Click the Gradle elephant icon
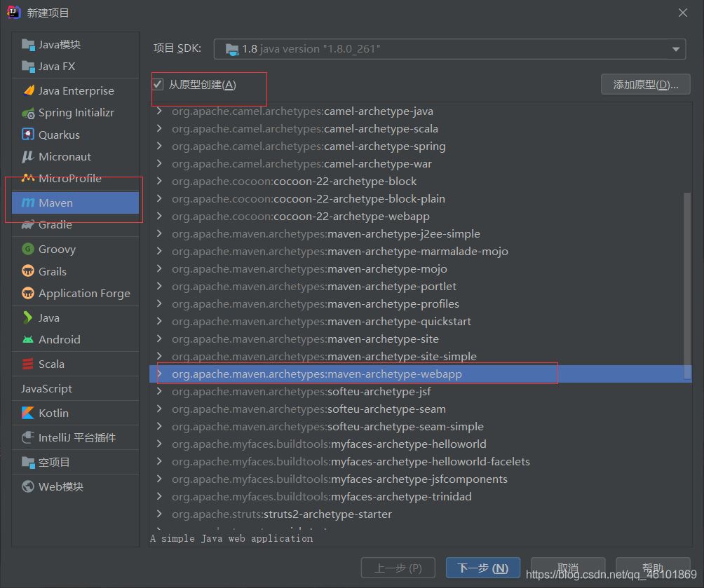This screenshot has width=704, height=588. click(x=28, y=224)
